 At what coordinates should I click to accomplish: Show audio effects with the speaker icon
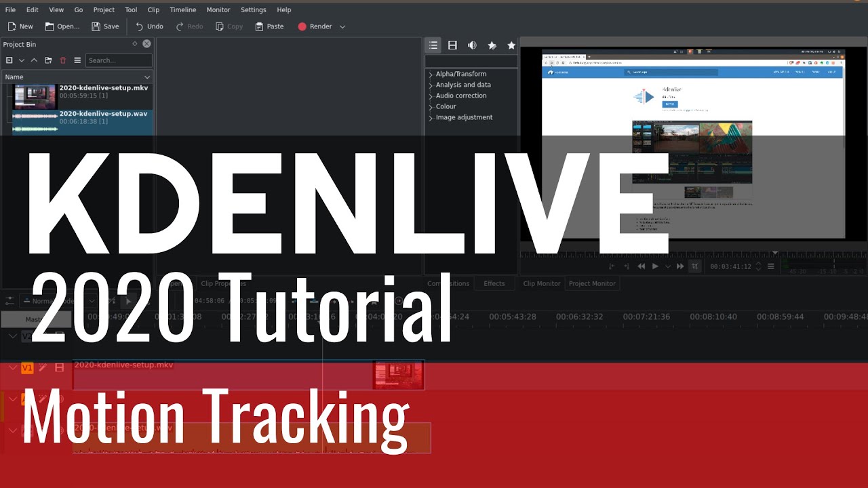[x=472, y=45]
